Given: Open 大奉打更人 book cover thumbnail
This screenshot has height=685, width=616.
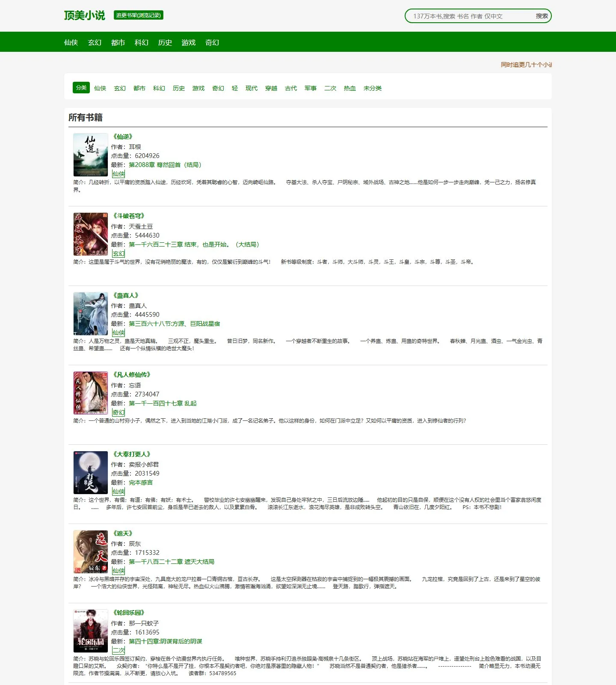Looking at the screenshot, I should pos(91,473).
